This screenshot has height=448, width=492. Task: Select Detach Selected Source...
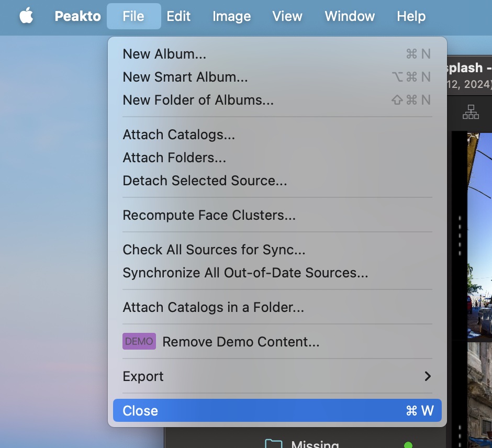click(x=277, y=181)
